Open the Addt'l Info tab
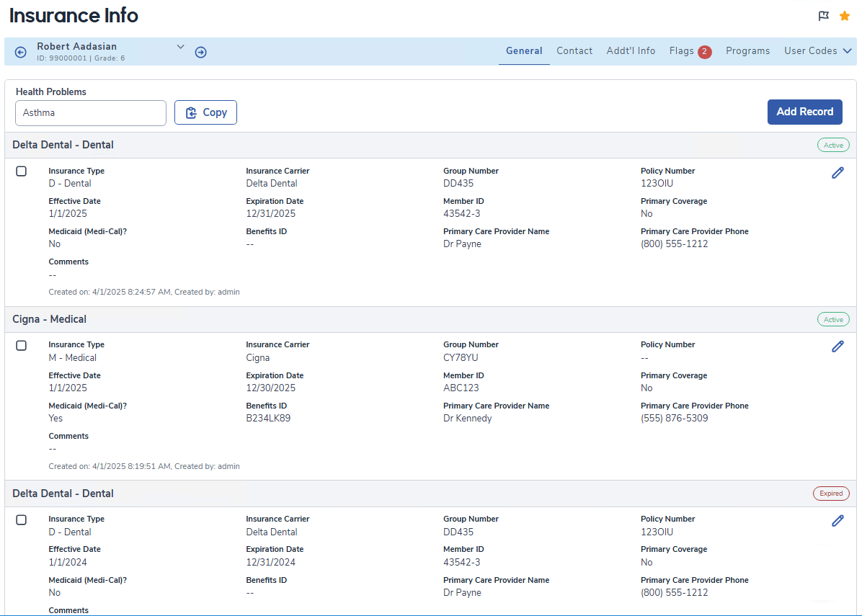Screen dimensions: 862x616 coord(631,50)
